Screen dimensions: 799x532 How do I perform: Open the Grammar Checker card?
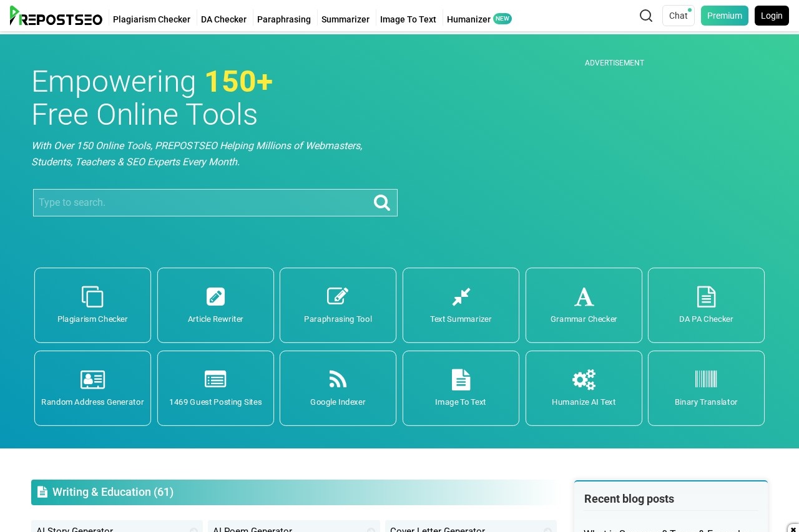click(x=584, y=305)
